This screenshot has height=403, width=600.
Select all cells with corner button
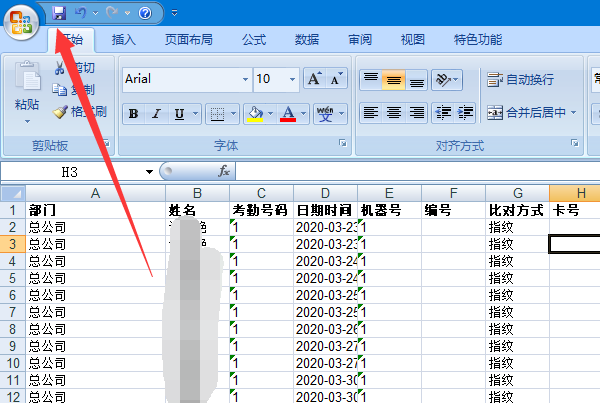pos(13,193)
